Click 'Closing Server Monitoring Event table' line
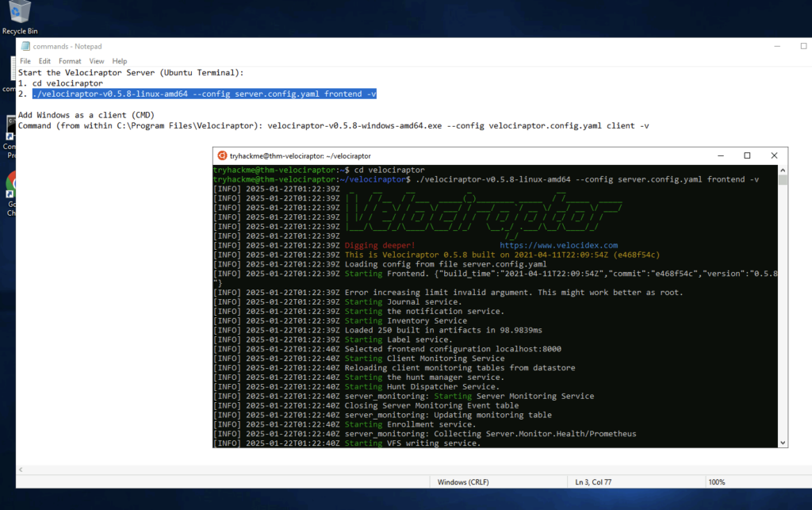Screen dimensions: 812x510 pyautogui.click(x=366, y=405)
